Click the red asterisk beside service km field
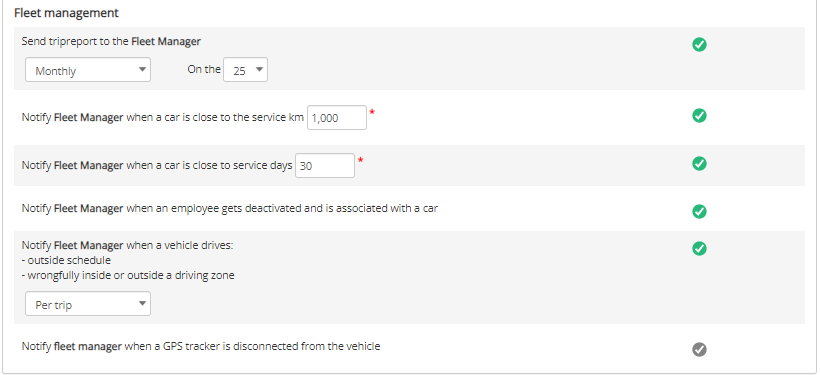Screen dimensions: 820x375 point(372,112)
